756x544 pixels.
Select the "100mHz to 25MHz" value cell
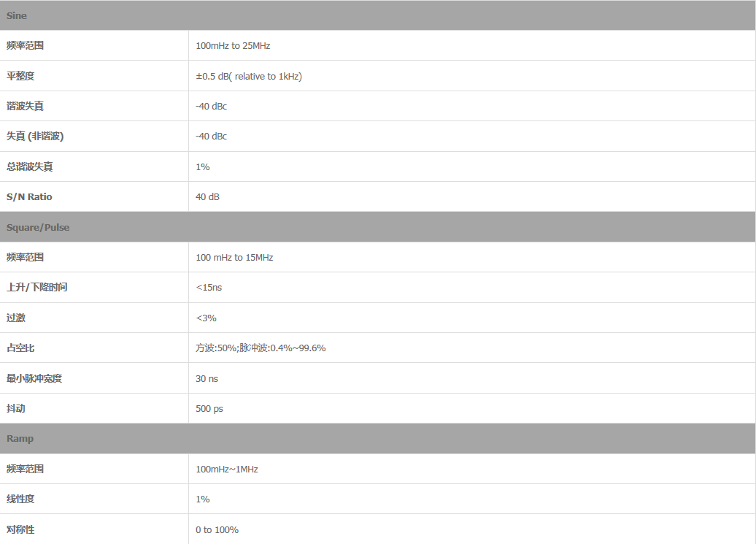click(x=233, y=46)
